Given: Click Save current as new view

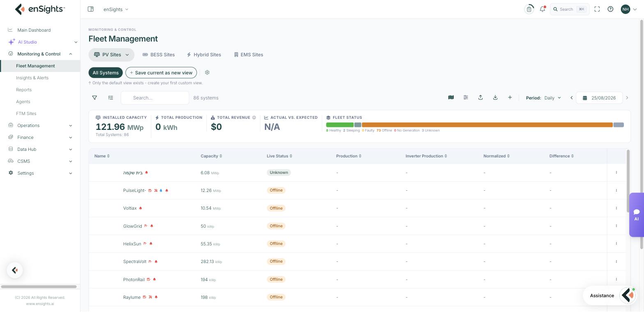Looking at the screenshot, I should [x=161, y=73].
